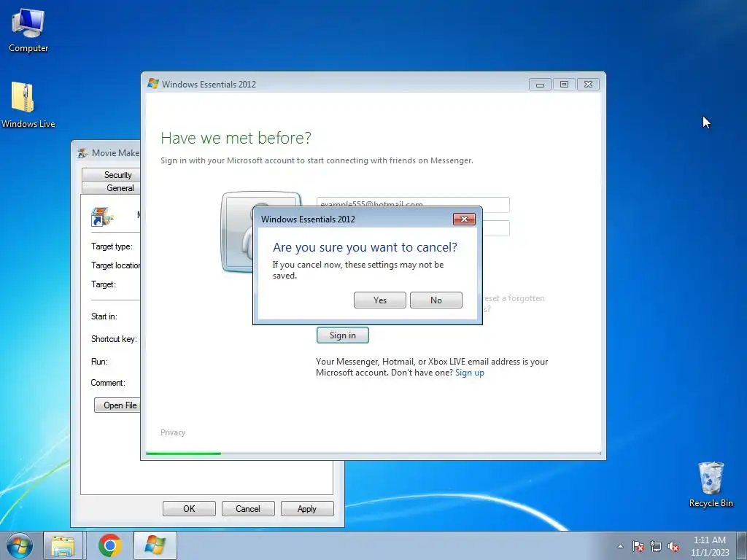Image resolution: width=747 pixels, height=560 pixels.
Task: Click OK in Movie Maker properties
Action: coord(189,508)
